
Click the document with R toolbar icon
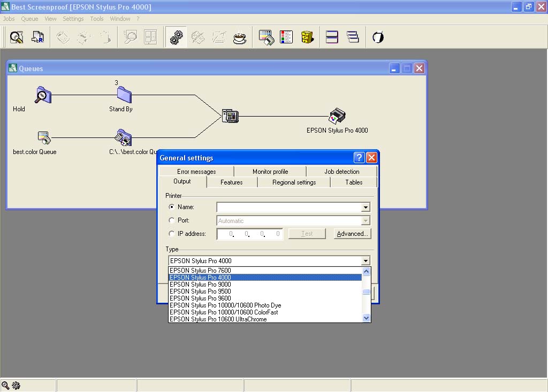[x=37, y=37]
